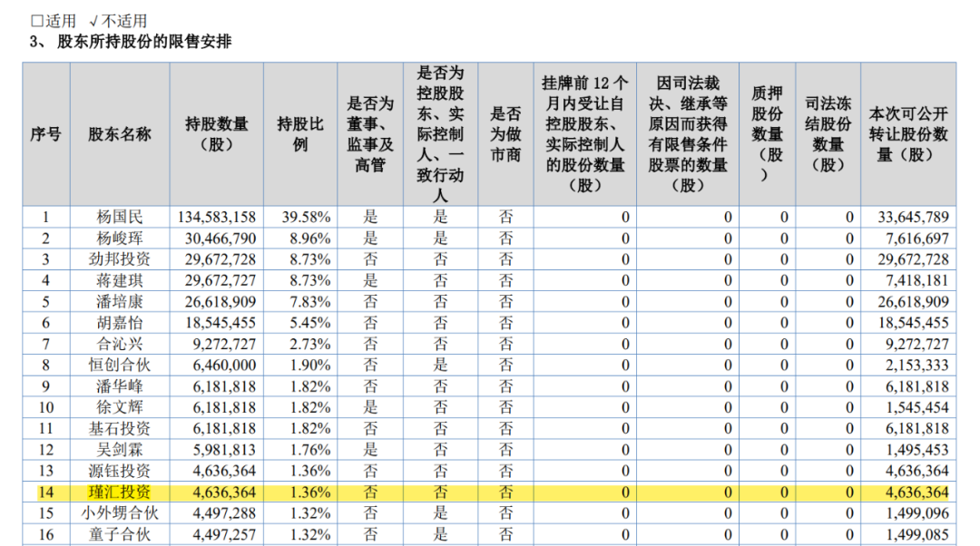Image resolution: width=980 pixels, height=546 pixels.
Task: Select the transferable amount 7,616,697
Action: coord(916,239)
